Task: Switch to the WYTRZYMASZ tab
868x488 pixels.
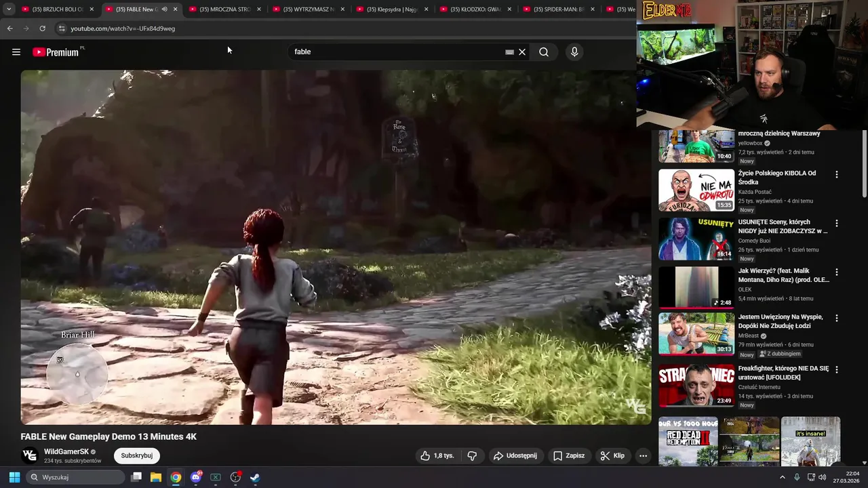Action: pyautogui.click(x=309, y=9)
